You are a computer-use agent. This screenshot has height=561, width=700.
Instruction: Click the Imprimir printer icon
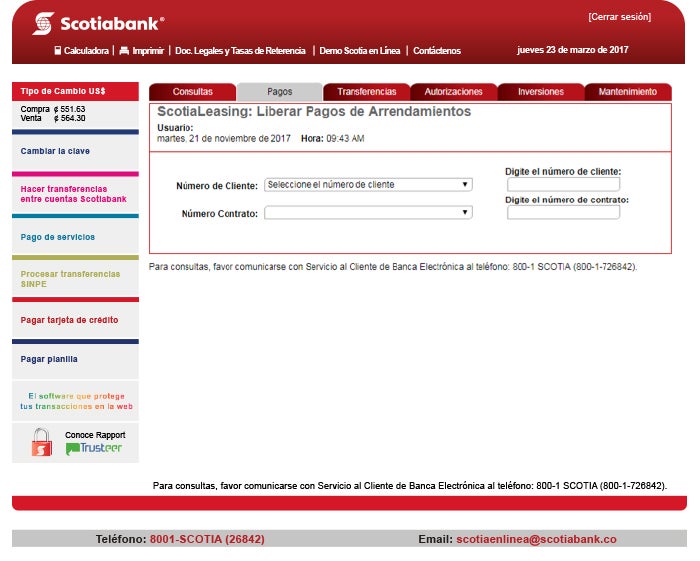[x=124, y=50]
